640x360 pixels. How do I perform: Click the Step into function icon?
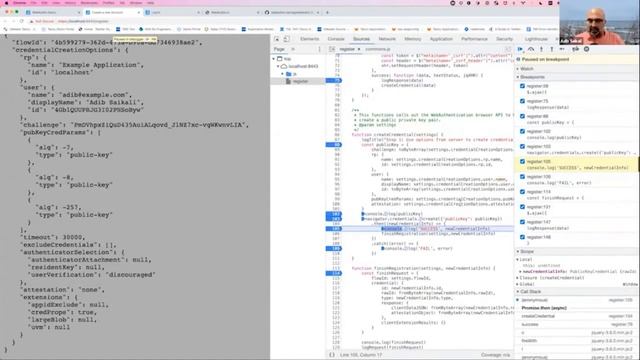point(541,49)
